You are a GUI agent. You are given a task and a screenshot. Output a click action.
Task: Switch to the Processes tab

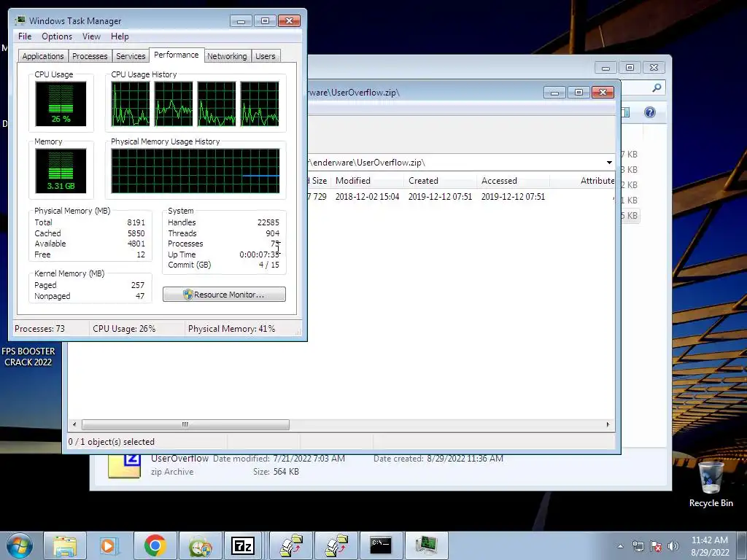pyautogui.click(x=90, y=56)
